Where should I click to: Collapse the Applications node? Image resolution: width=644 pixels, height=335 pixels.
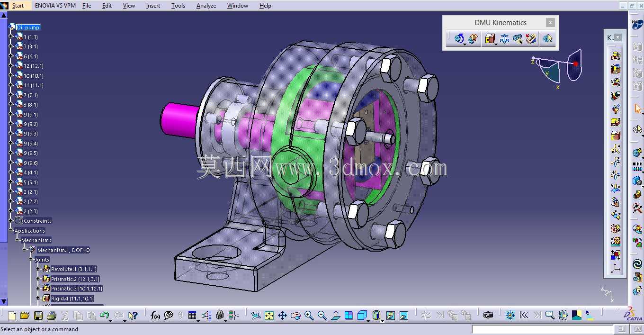coord(11,231)
